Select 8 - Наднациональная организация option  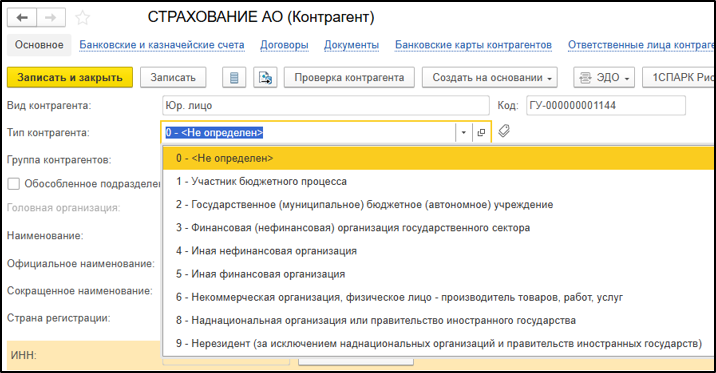pos(438,320)
